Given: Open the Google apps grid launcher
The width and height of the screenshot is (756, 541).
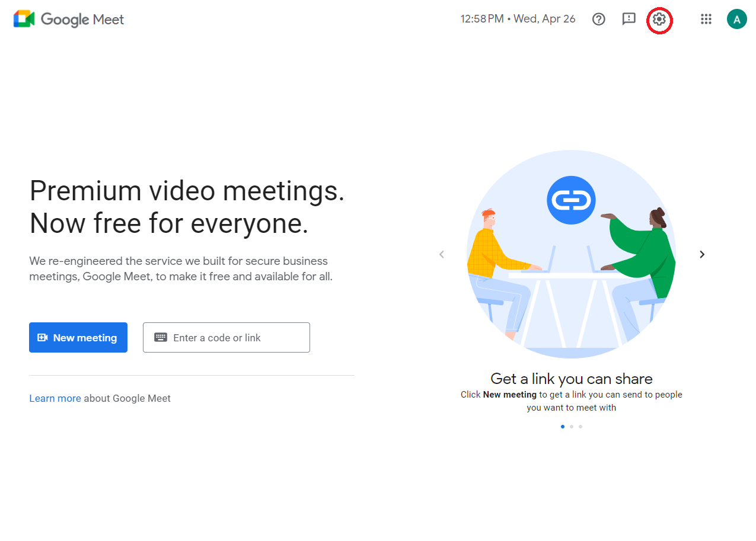Looking at the screenshot, I should point(706,20).
